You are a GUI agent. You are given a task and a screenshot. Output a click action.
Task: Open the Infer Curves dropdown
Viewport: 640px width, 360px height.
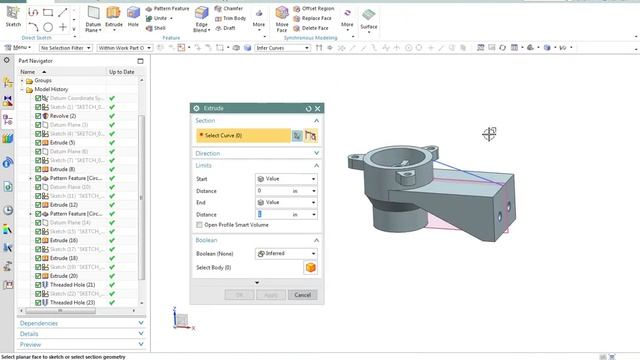click(x=282, y=48)
